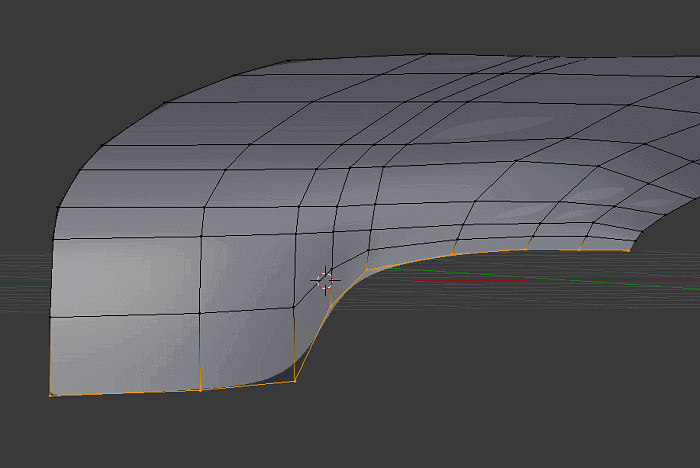The height and width of the screenshot is (468, 700).
Task: Select the orange vertex at the diagonal edge's bottom
Action: pyautogui.click(x=295, y=380)
